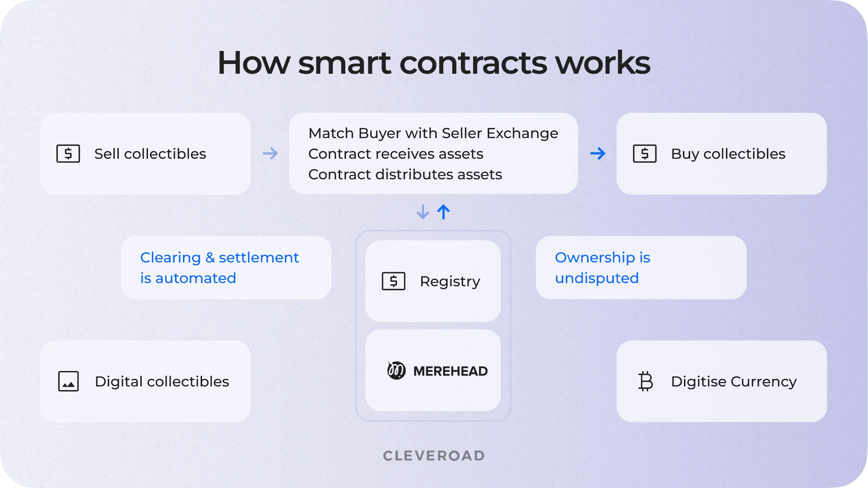868x488 pixels.
Task: Click the dollar sign icon on Buy collectibles
Action: [x=645, y=153]
